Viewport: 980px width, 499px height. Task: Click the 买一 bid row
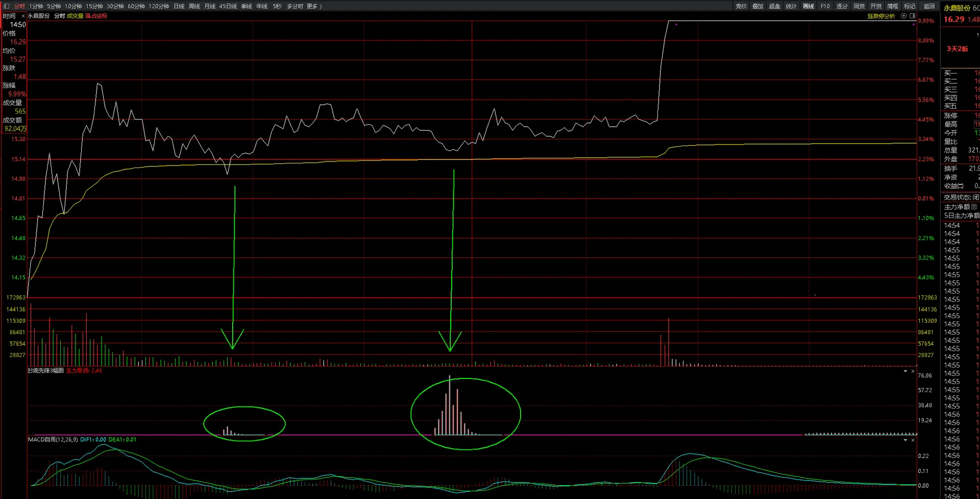961,73
